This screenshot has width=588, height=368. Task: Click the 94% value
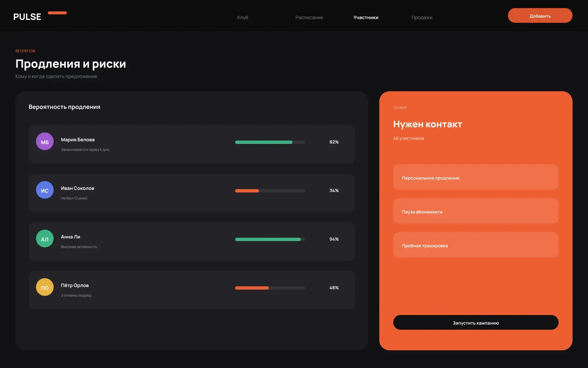coord(334,239)
